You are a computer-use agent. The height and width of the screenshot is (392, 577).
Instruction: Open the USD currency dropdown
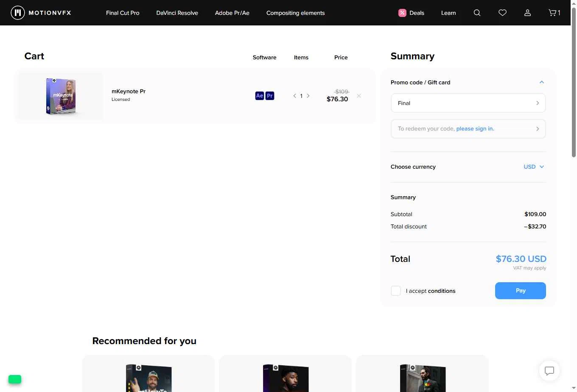(534, 167)
